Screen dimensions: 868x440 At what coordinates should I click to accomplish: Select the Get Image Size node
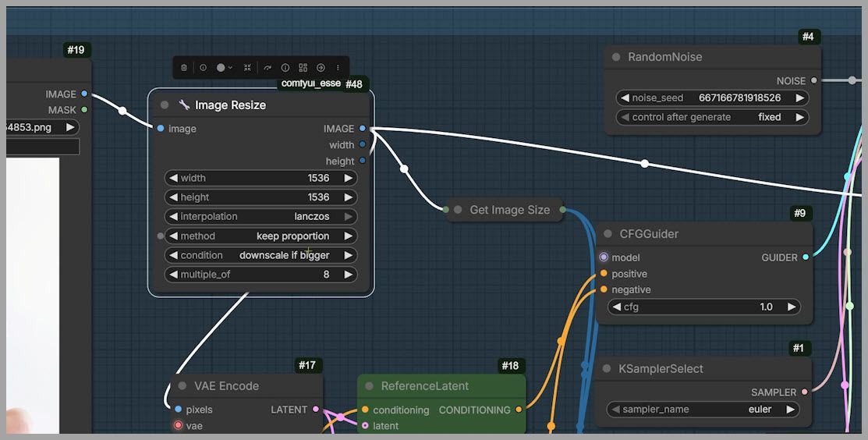509,210
